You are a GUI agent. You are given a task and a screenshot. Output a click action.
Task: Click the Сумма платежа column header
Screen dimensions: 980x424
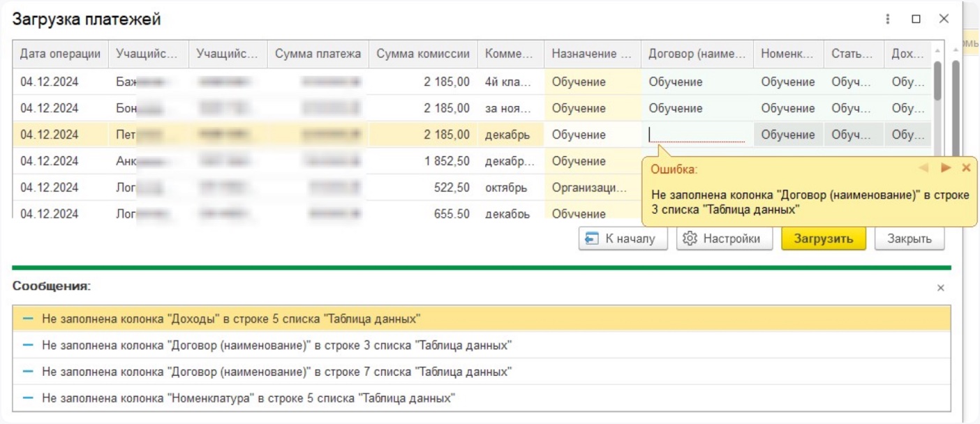coord(318,54)
